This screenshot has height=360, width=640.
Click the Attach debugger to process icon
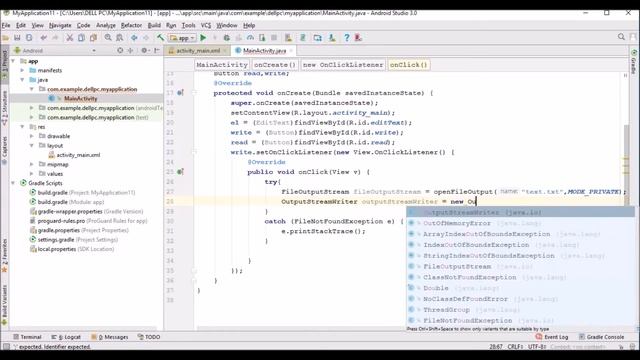[262, 38]
